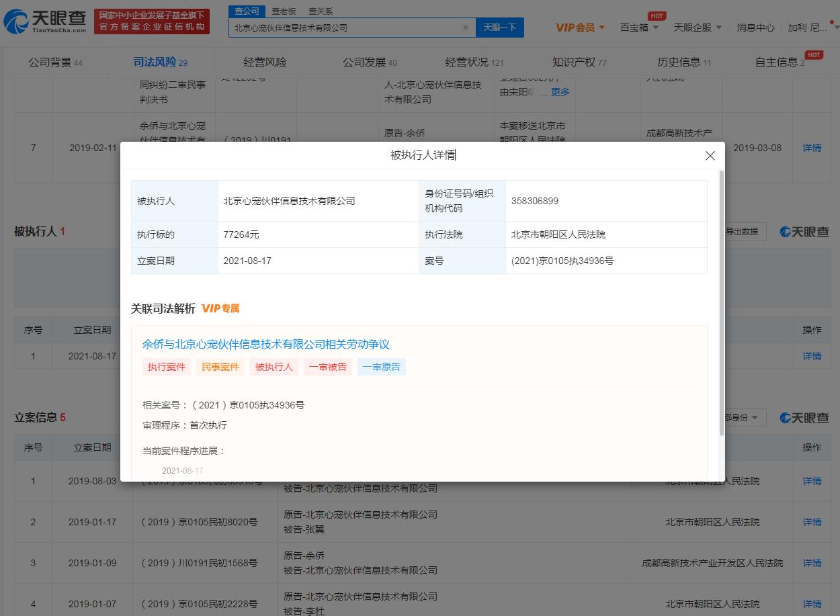
Task: Close the 被执行人详情 dialog
Action: coord(710,155)
